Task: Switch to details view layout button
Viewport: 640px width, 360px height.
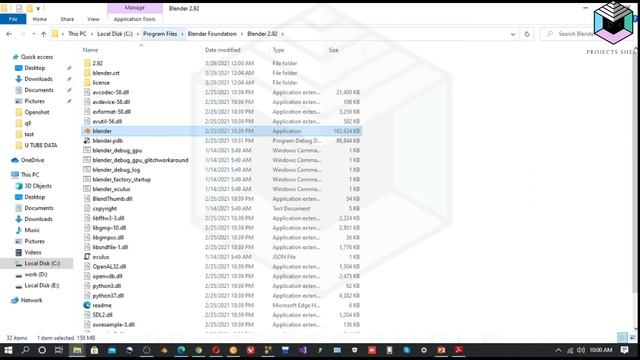Action: pos(622,338)
